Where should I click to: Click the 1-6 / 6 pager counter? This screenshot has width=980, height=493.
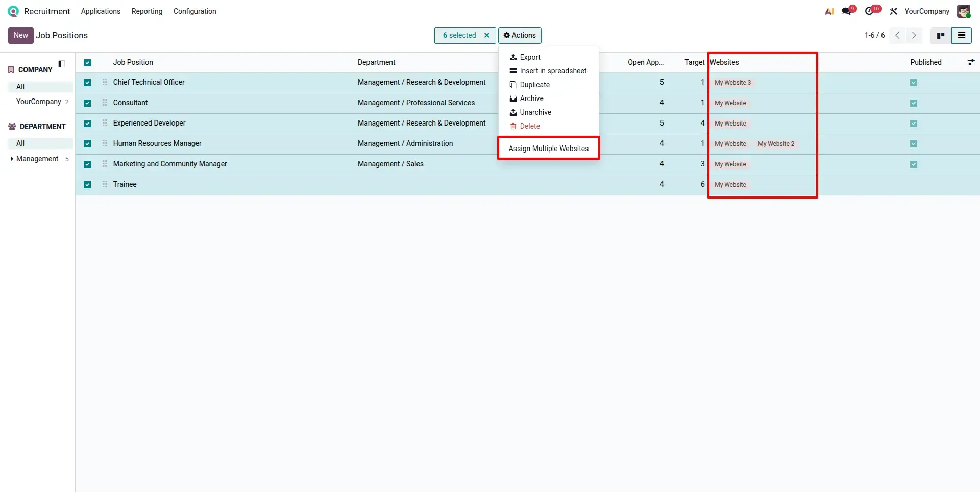[874, 35]
